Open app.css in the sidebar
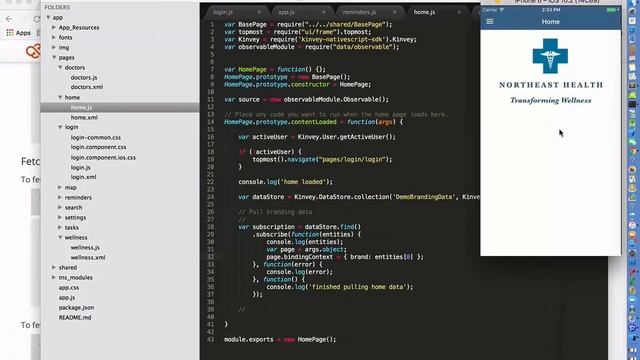Screen dimensions: 640x360 click(69, 287)
